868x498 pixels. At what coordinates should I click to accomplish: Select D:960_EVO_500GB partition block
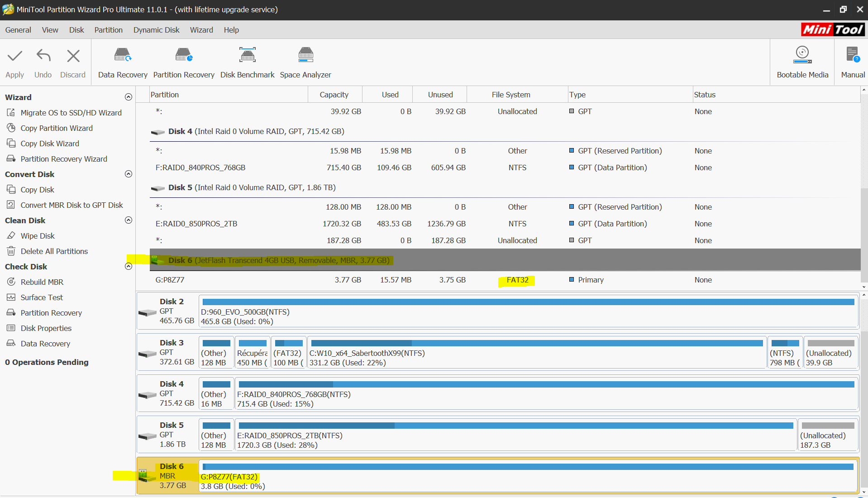[528, 311]
